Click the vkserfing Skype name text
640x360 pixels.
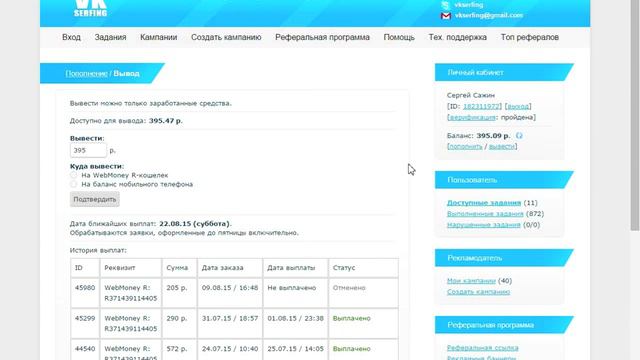(x=469, y=5)
